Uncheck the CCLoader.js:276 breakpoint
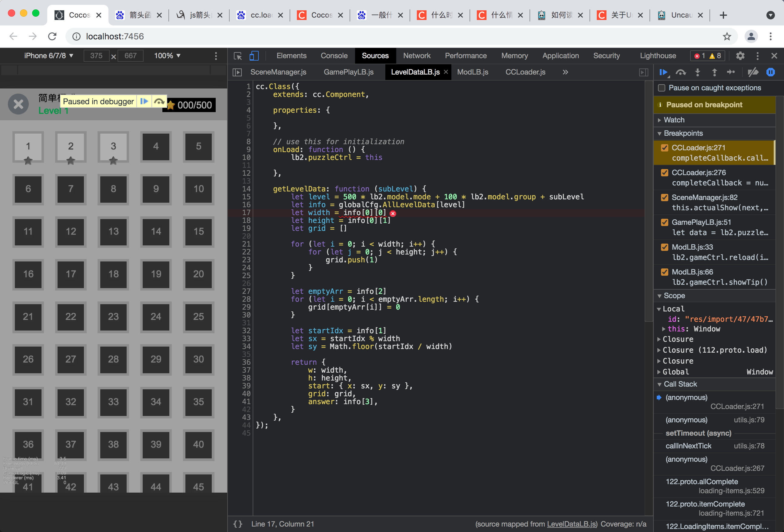The height and width of the screenshot is (532, 784). pos(665,173)
